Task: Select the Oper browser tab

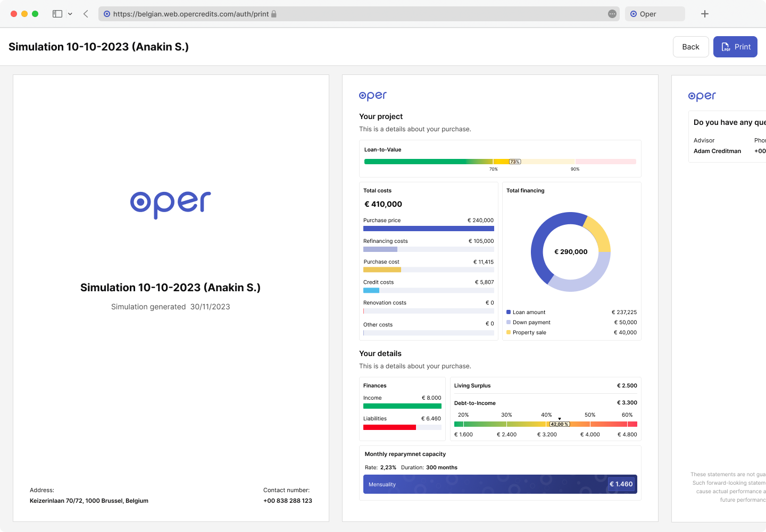Action: click(655, 14)
